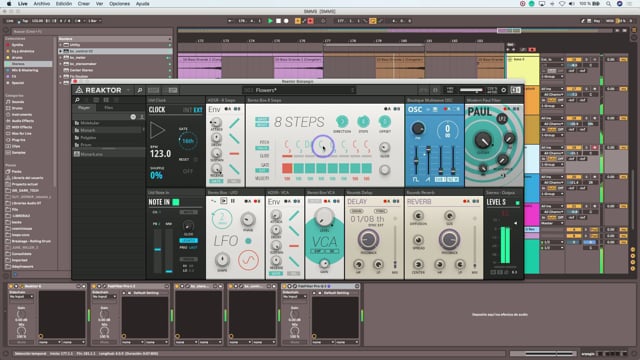Screen dimensions: 640x360
Task: Click the LFO rate circular dial
Action: 222,219
